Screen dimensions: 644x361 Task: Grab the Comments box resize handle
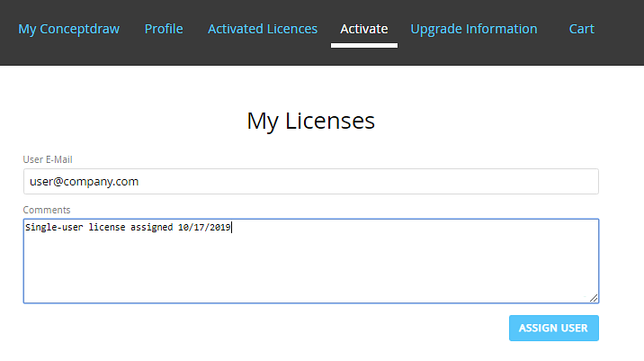point(594,298)
